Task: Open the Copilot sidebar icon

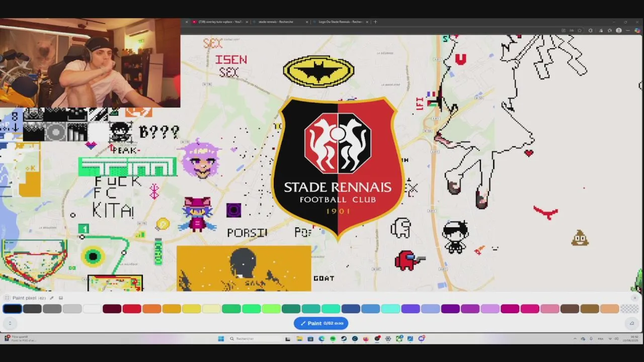Action: [637, 31]
